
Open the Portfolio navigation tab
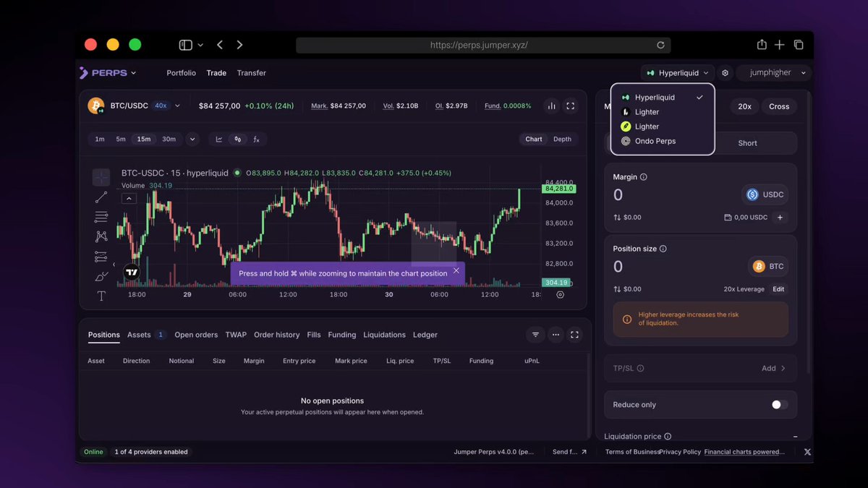point(181,73)
